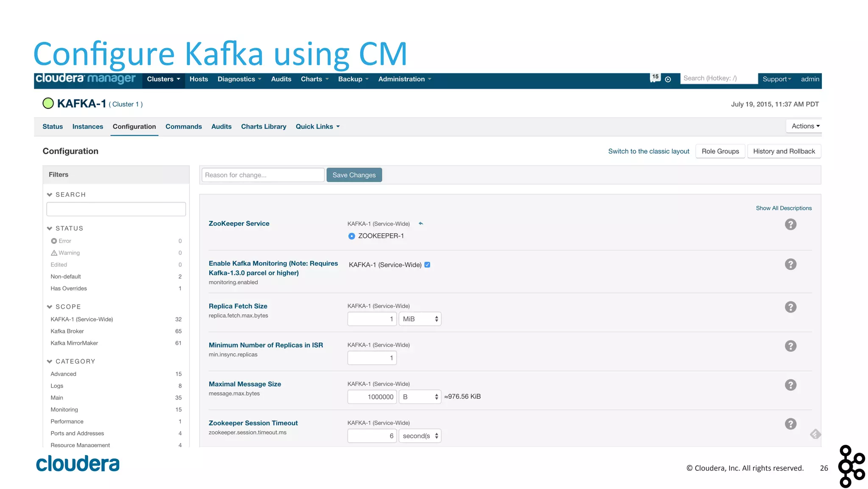Click the Zookeeper Session Timeout value field
The image size is (868, 489).
372,436
